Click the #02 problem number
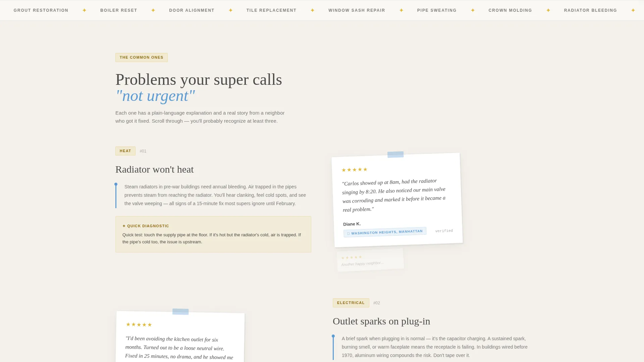This screenshot has width=644, height=362. (377, 303)
